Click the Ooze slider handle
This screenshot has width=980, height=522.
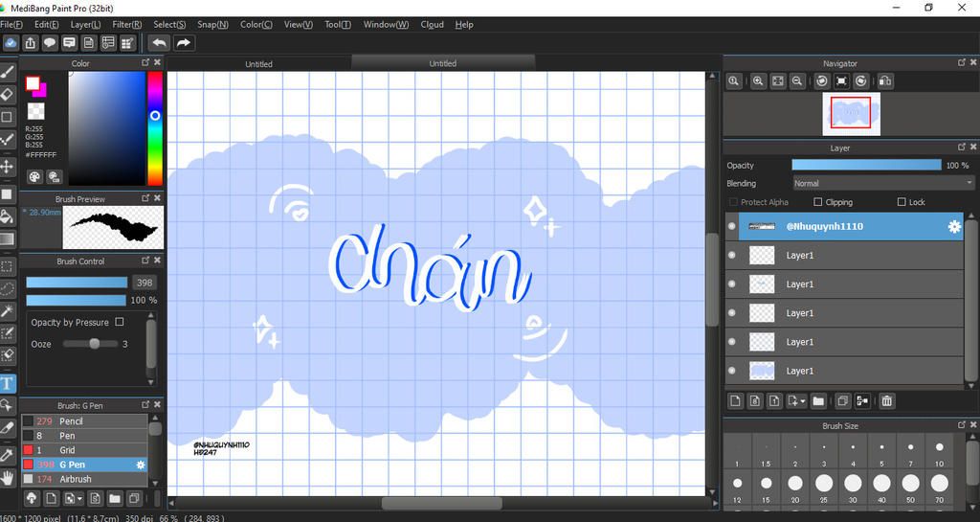click(95, 344)
